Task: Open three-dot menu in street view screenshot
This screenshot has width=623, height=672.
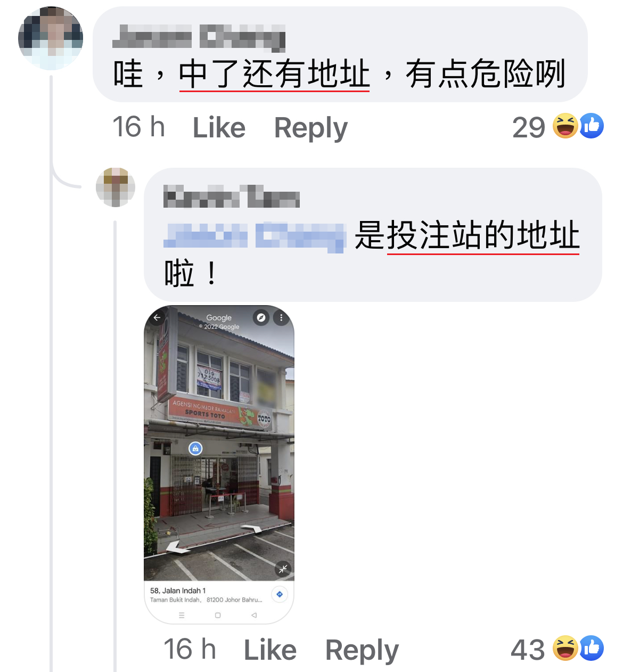Action: 281,318
